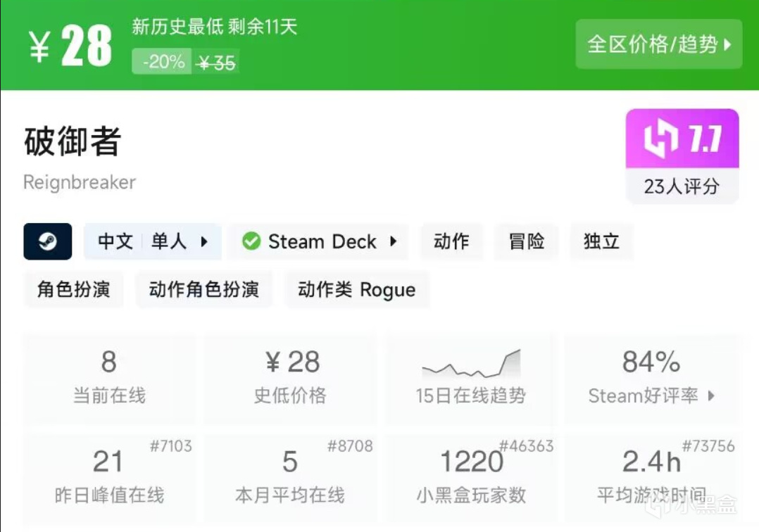Select the 冒险 genre tag

point(526,241)
